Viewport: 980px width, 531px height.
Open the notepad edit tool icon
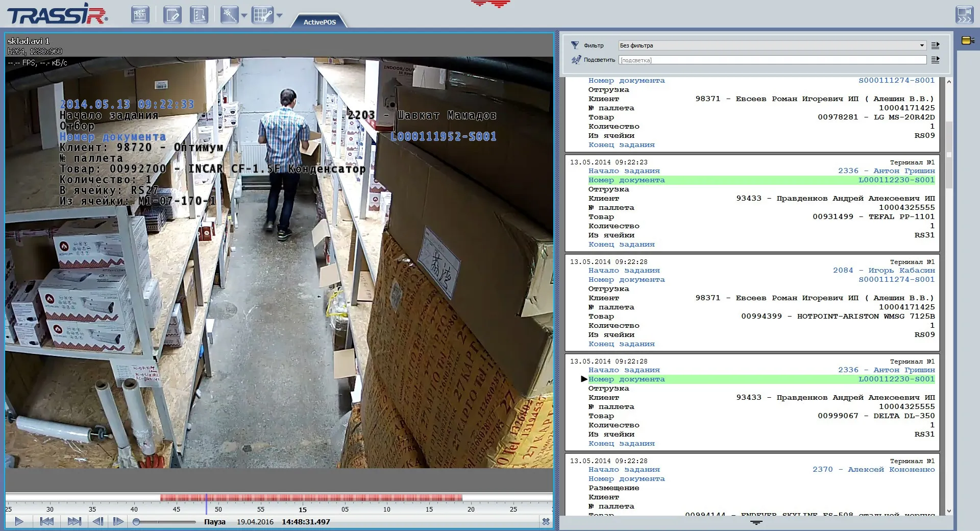pyautogui.click(x=172, y=15)
